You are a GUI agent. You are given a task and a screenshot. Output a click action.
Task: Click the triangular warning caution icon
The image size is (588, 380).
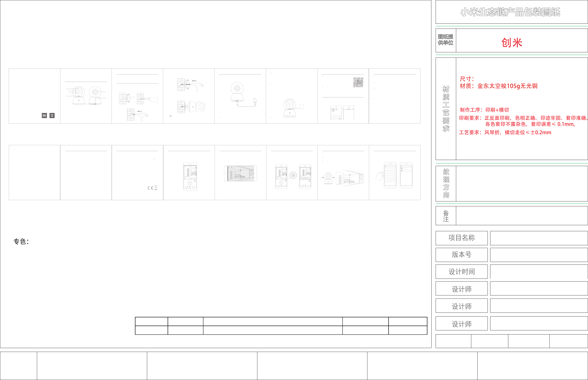(x=171, y=116)
